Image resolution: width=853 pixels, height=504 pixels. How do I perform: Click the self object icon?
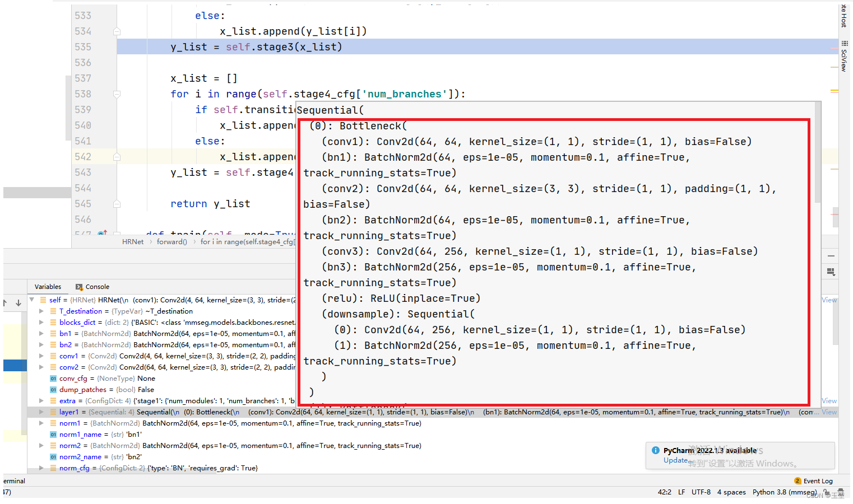43,300
